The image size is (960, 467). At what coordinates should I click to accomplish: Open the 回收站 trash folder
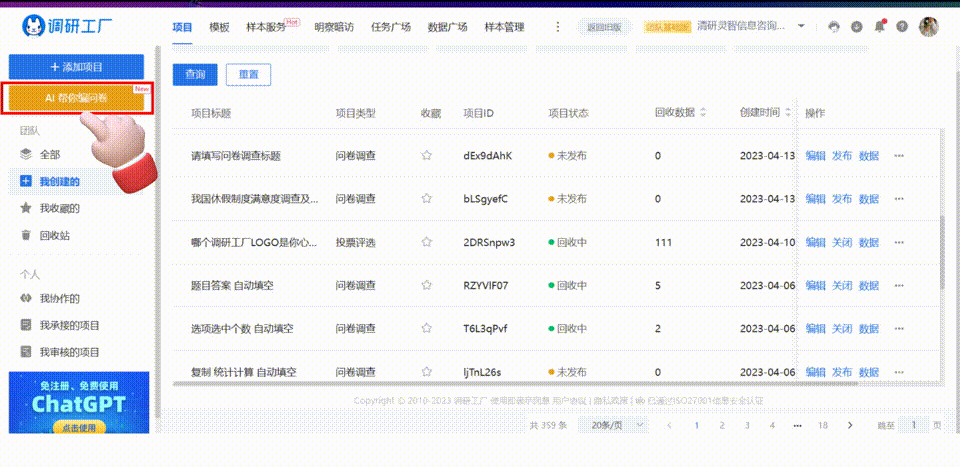point(55,236)
